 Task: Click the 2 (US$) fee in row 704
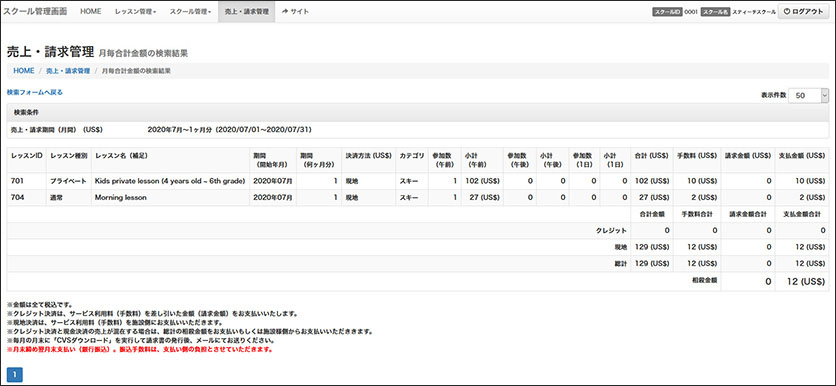[x=696, y=198]
